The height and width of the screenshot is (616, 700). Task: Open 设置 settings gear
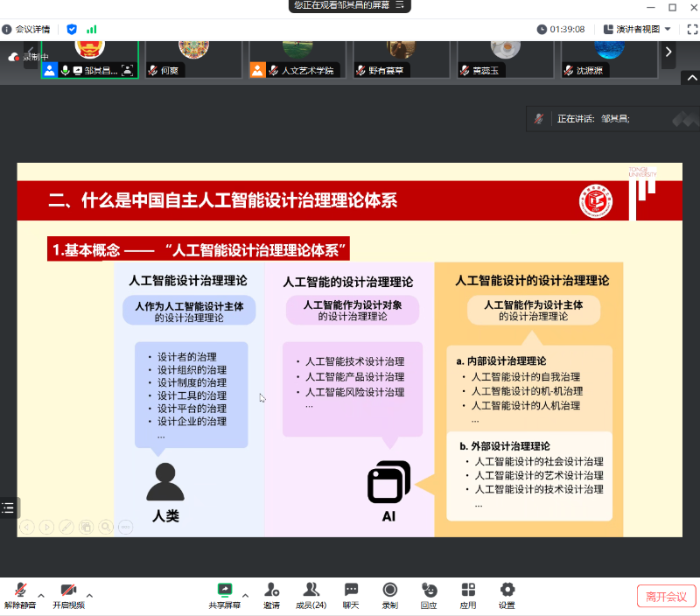coord(507,590)
